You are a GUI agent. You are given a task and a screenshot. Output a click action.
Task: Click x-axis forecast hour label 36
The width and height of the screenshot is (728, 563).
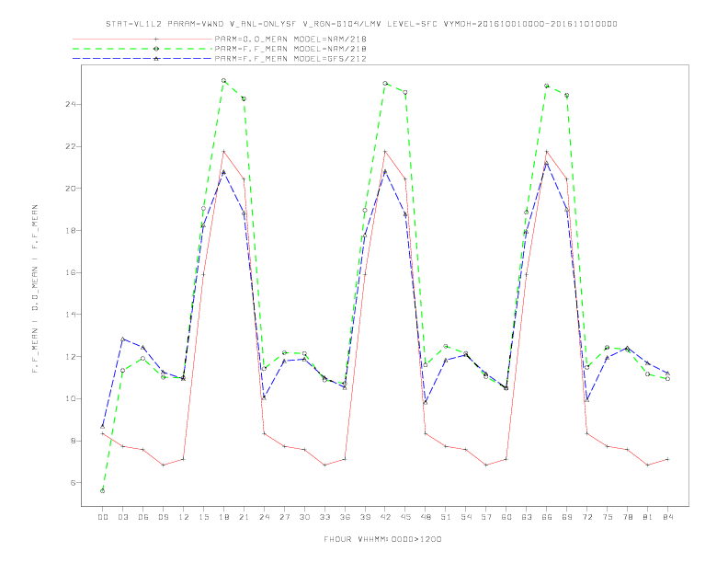(x=345, y=517)
